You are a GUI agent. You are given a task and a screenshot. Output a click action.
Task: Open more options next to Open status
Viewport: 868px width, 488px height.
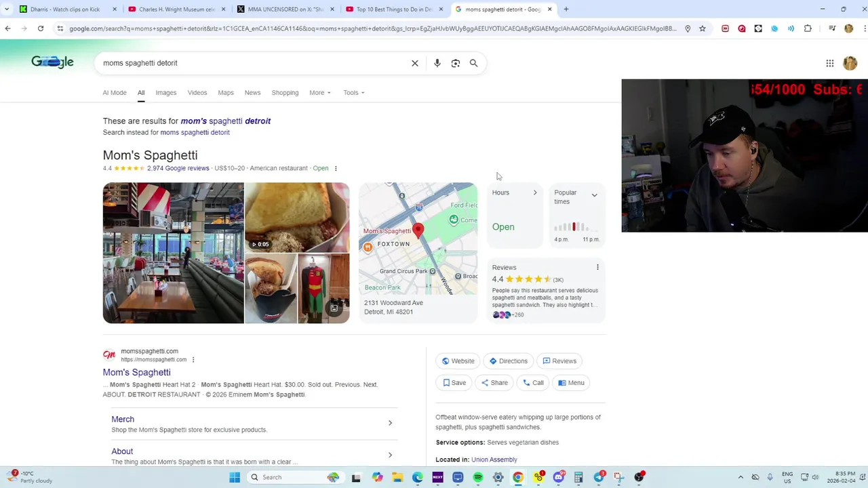[x=336, y=168]
